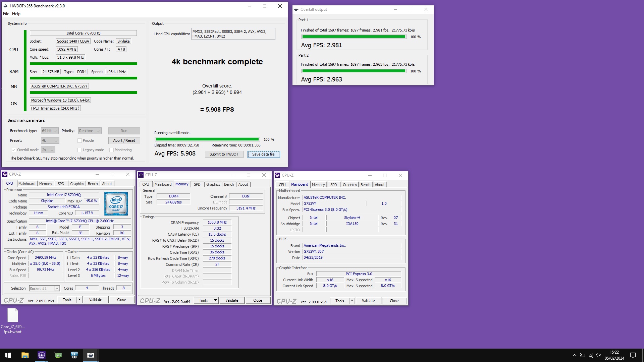Switch to SPD tab in Memory CPU-Z window
Image resolution: width=644 pixels, height=362 pixels.
coord(197,184)
